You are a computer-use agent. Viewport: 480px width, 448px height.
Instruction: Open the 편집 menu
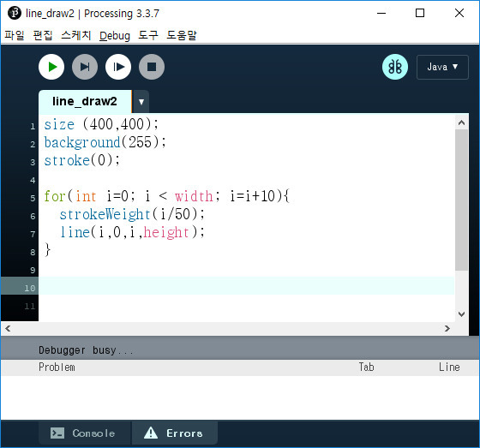coord(43,35)
